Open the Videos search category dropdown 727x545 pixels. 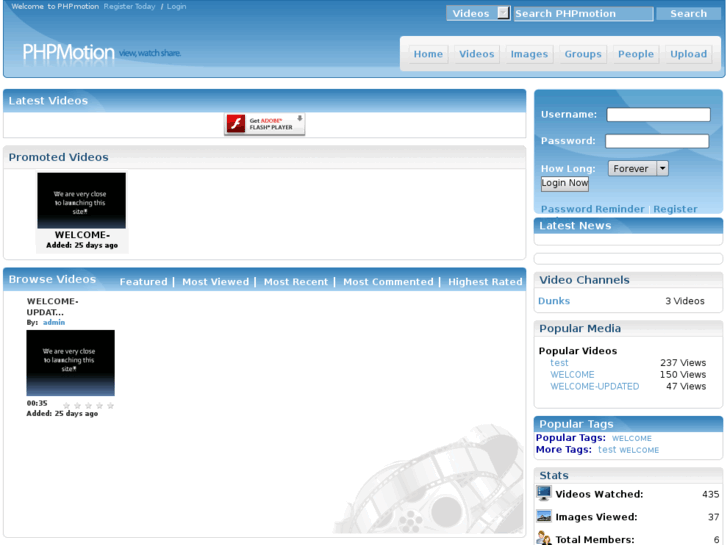(478, 13)
